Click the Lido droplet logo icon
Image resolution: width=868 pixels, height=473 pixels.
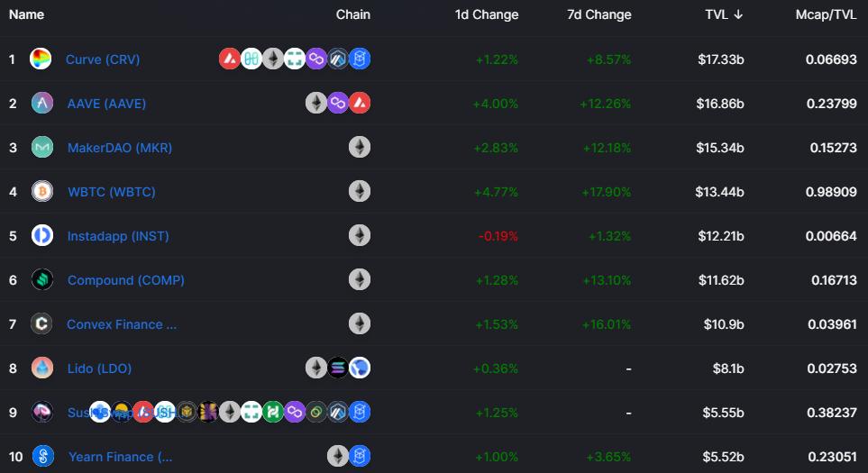click(42, 368)
